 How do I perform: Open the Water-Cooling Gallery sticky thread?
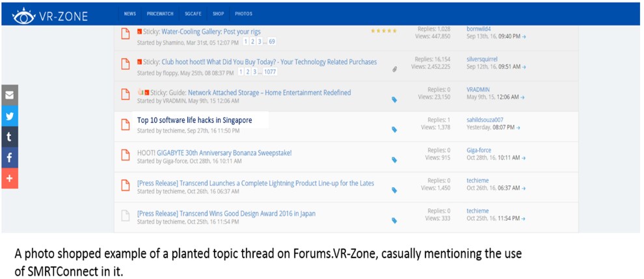[x=212, y=31]
